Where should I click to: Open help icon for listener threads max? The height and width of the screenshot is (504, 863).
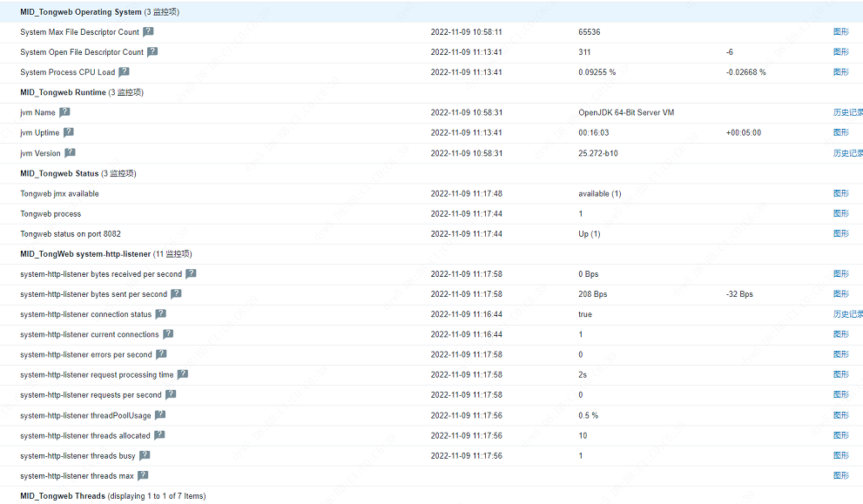[x=143, y=475]
